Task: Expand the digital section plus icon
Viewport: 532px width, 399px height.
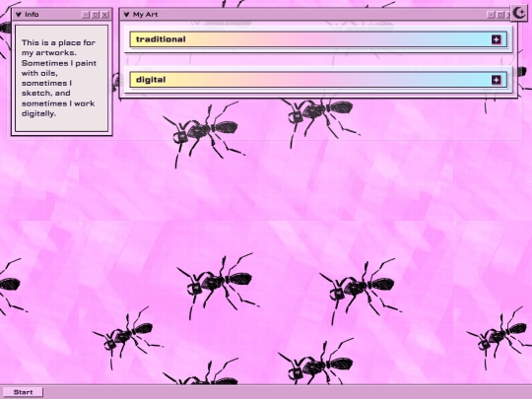Action: [x=496, y=80]
